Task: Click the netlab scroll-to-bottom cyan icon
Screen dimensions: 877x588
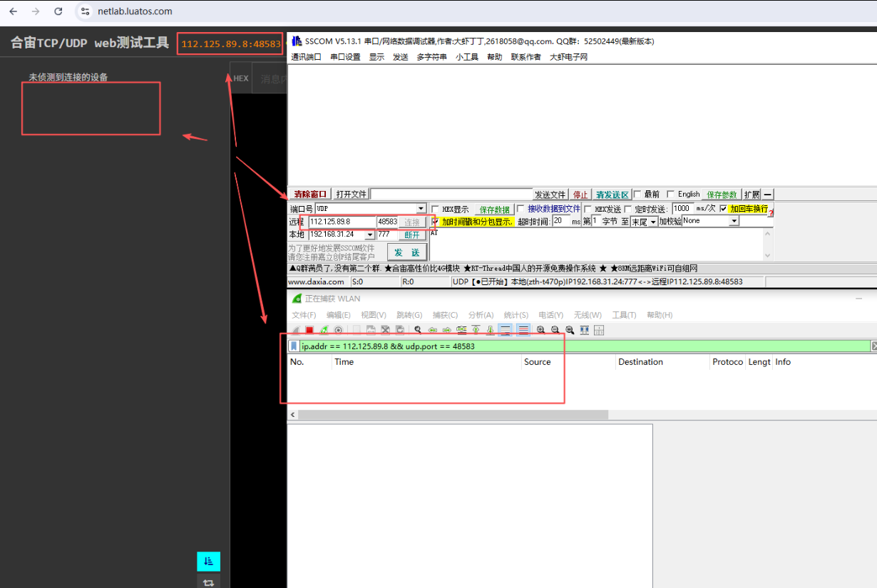Action: point(209,562)
